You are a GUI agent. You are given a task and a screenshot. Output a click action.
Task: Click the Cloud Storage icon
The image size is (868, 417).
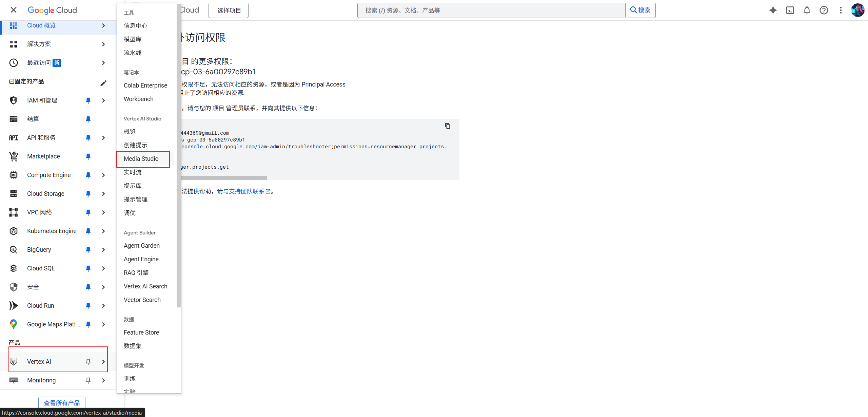(x=14, y=194)
